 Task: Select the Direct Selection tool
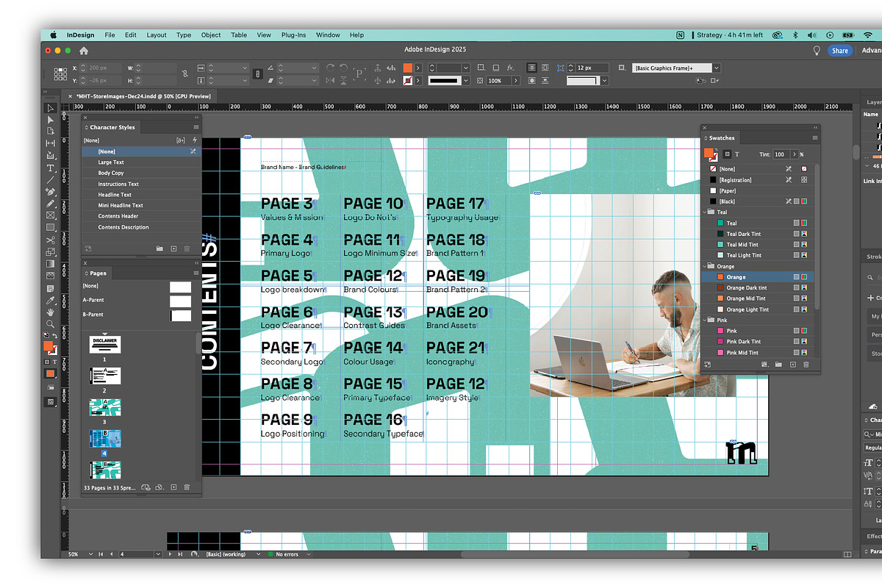(50, 120)
